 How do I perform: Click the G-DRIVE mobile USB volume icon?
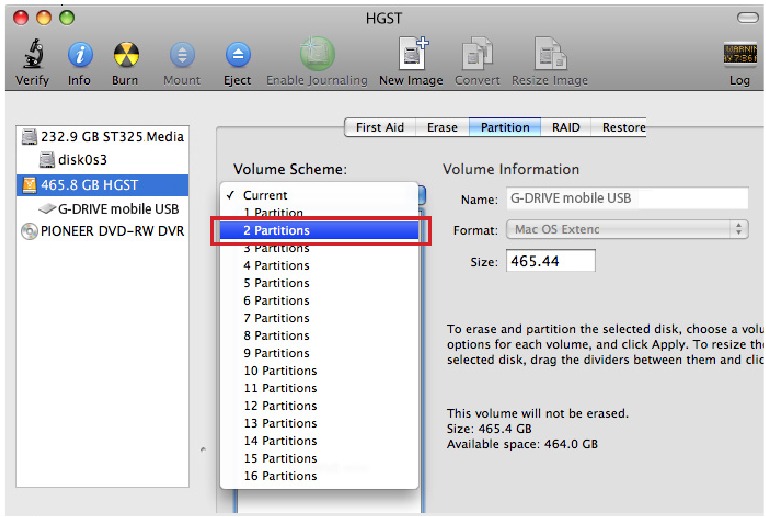46,209
